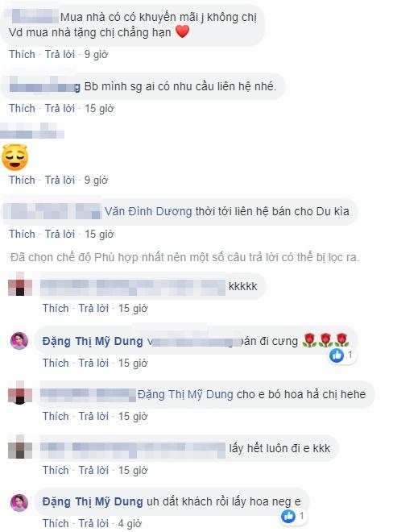The image size is (393, 532).
Task: Click the blurred avatar next to 'kkkkk' comment
Action: (x=20, y=285)
